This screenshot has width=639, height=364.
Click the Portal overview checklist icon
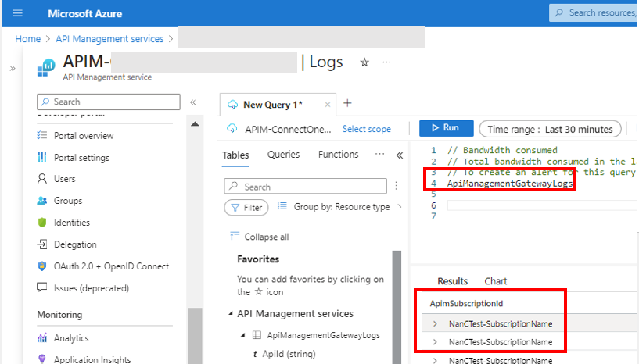coord(42,135)
